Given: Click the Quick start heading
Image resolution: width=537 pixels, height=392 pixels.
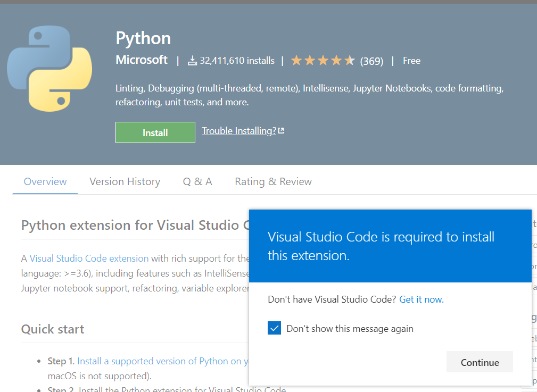Looking at the screenshot, I should (x=53, y=329).
